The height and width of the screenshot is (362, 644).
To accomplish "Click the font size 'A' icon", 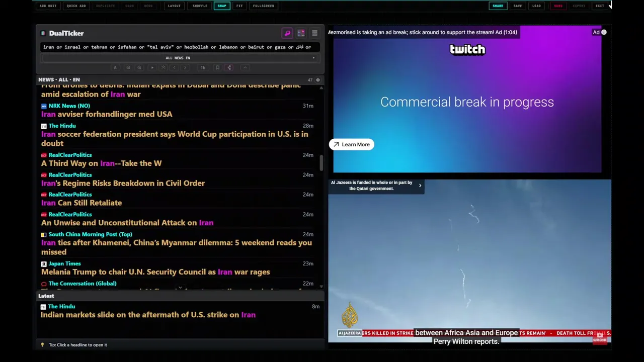I will (x=115, y=67).
